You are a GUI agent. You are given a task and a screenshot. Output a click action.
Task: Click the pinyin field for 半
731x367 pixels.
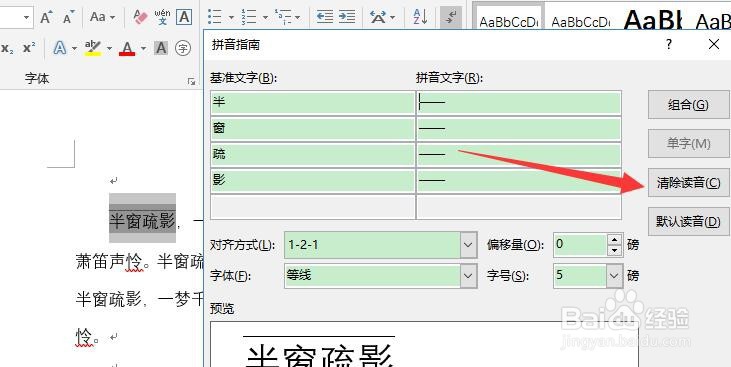[x=519, y=103]
